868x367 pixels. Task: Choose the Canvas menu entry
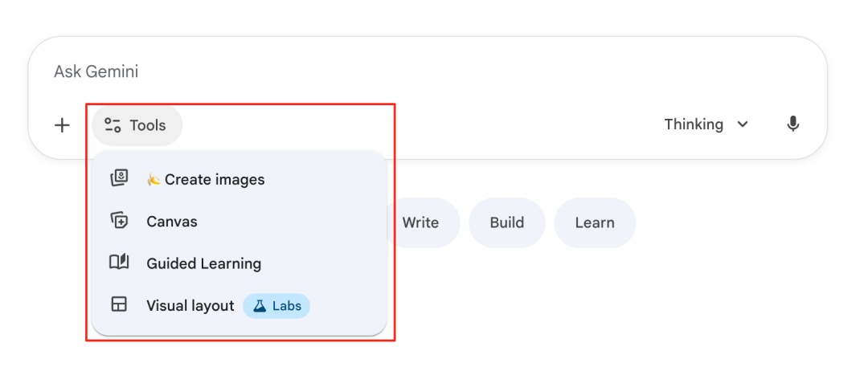point(172,222)
